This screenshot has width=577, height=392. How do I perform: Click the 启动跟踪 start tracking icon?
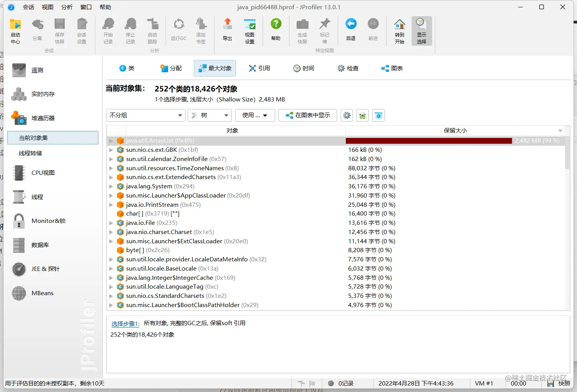coord(153,31)
